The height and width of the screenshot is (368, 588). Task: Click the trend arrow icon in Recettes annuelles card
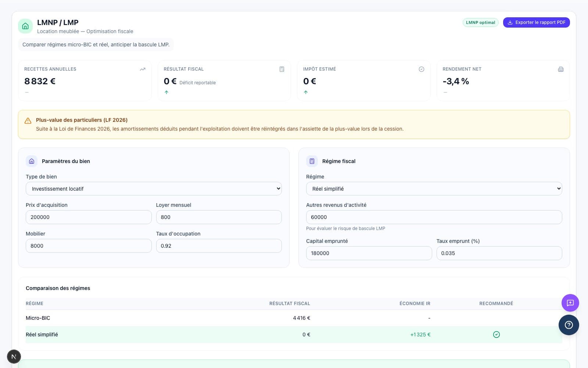pyautogui.click(x=143, y=69)
